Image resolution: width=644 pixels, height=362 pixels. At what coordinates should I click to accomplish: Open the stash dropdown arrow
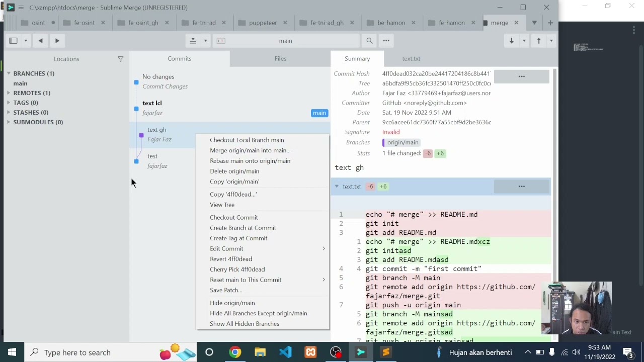[205, 41]
